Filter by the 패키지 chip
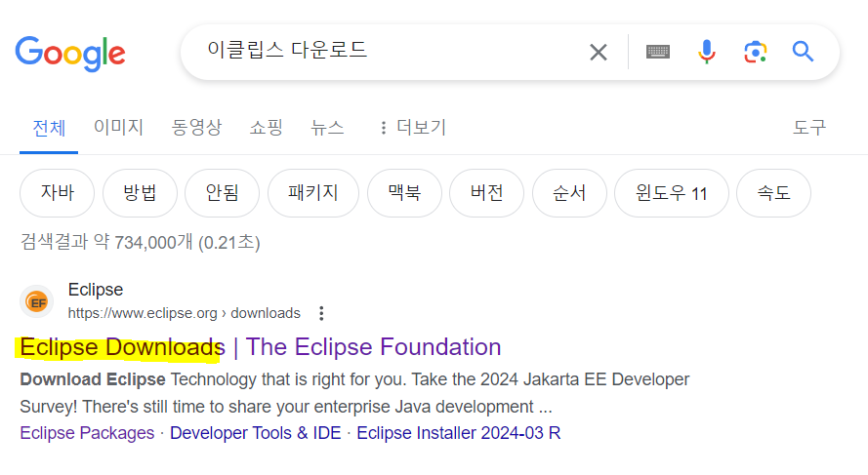868x475 pixels. (x=313, y=193)
